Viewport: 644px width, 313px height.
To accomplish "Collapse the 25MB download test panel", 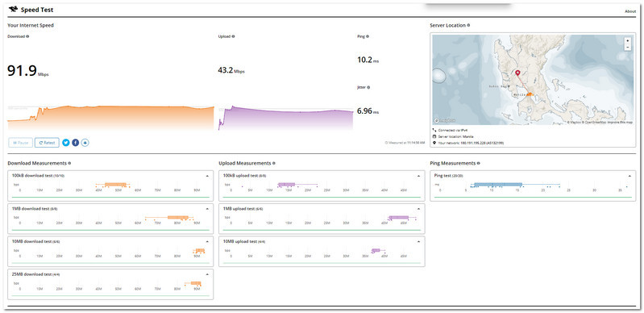I will click(x=207, y=274).
